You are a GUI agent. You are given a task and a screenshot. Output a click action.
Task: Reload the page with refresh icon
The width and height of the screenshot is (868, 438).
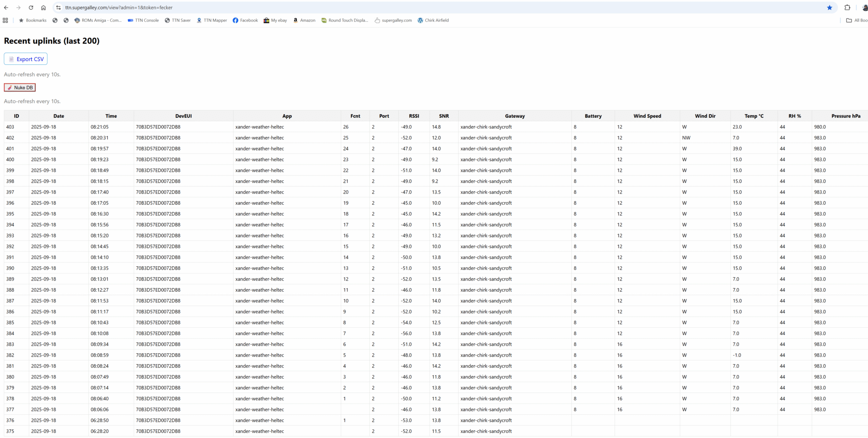click(31, 8)
